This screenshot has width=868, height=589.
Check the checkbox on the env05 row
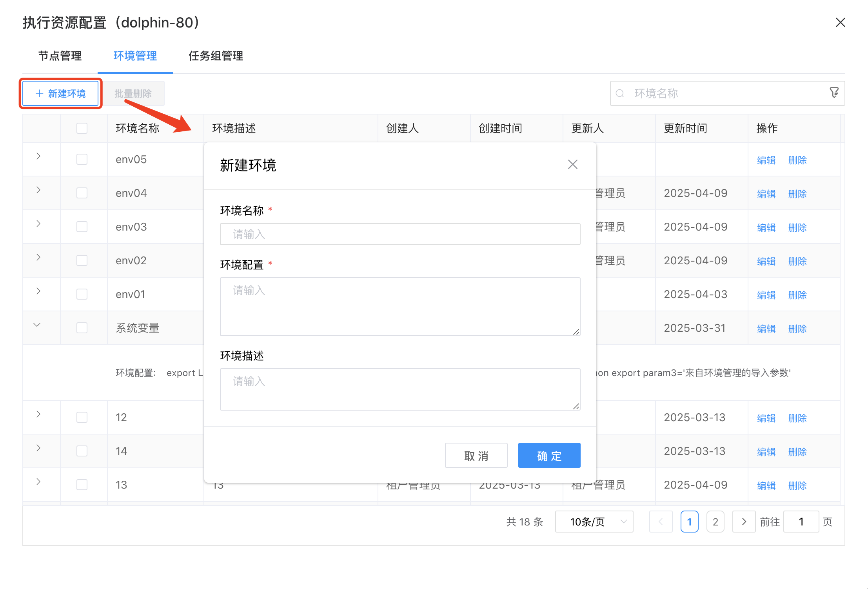(x=82, y=159)
